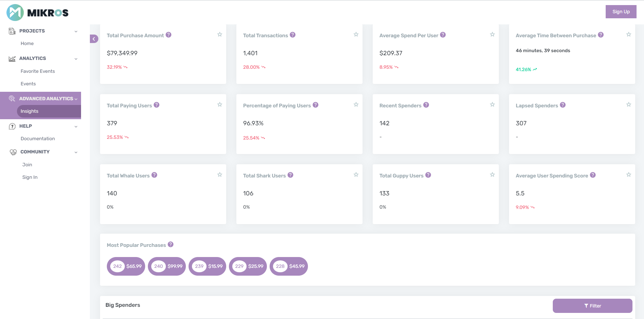Favorite the Total Purchase Amount card star

[220, 35]
